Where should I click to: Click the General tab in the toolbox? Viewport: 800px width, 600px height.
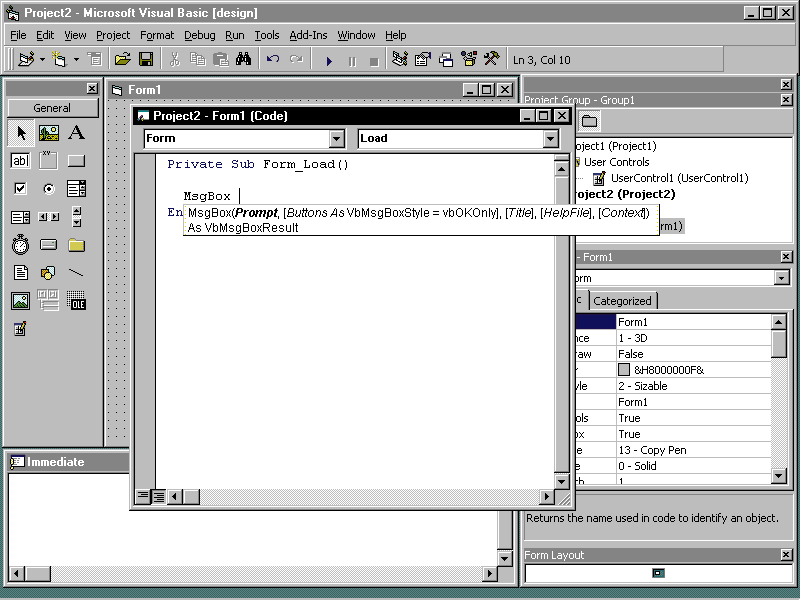53,108
